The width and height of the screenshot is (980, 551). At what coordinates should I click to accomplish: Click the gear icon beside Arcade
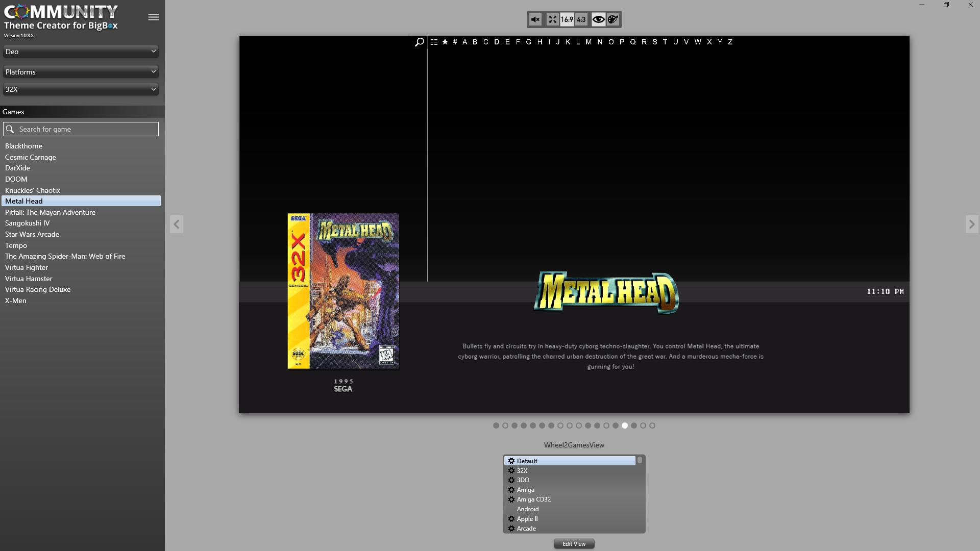(511, 529)
